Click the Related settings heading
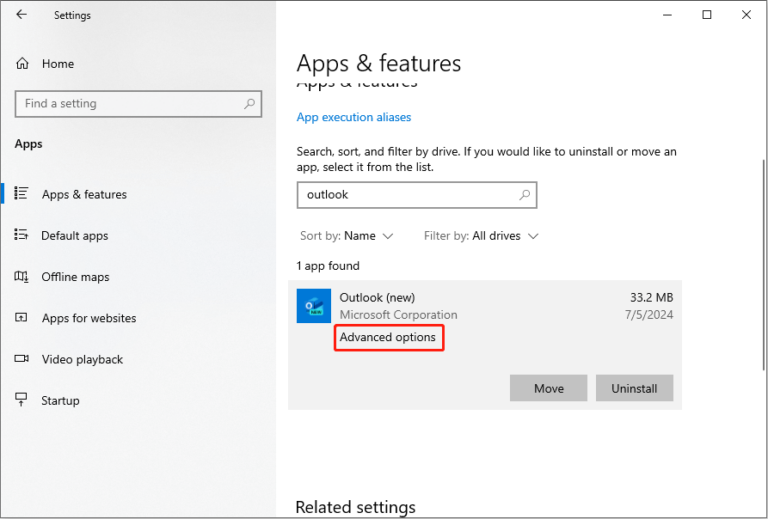The width and height of the screenshot is (768, 519). click(x=356, y=507)
